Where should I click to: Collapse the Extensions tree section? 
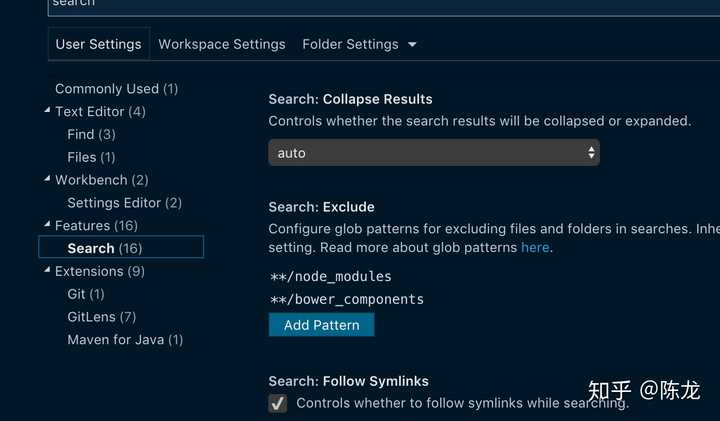[x=48, y=271]
